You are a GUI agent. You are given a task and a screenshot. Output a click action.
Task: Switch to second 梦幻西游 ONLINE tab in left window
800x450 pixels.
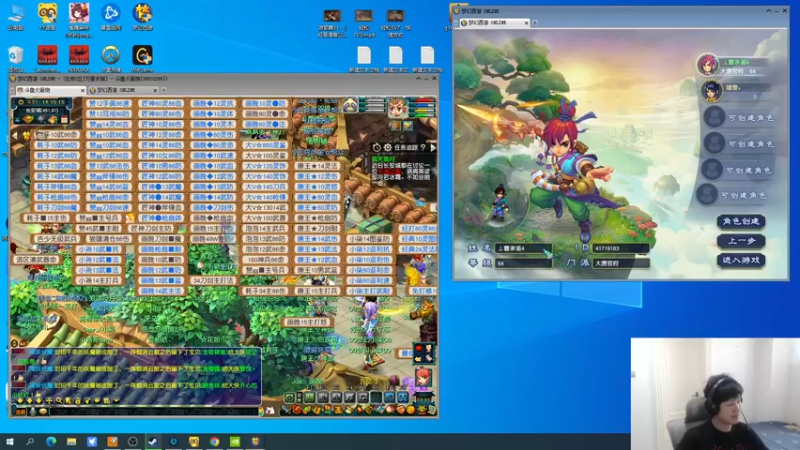point(122,90)
